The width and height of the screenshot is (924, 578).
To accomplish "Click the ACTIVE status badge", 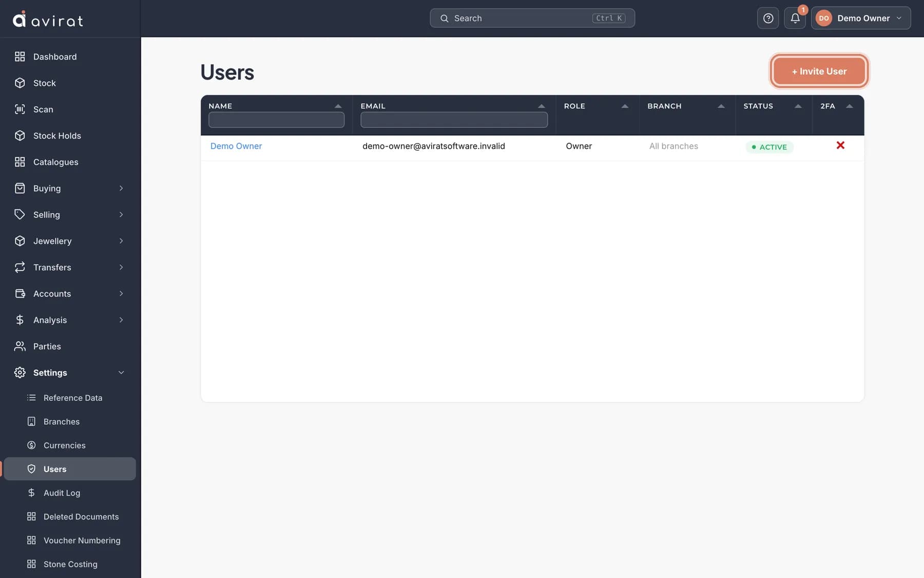I will [x=769, y=147].
